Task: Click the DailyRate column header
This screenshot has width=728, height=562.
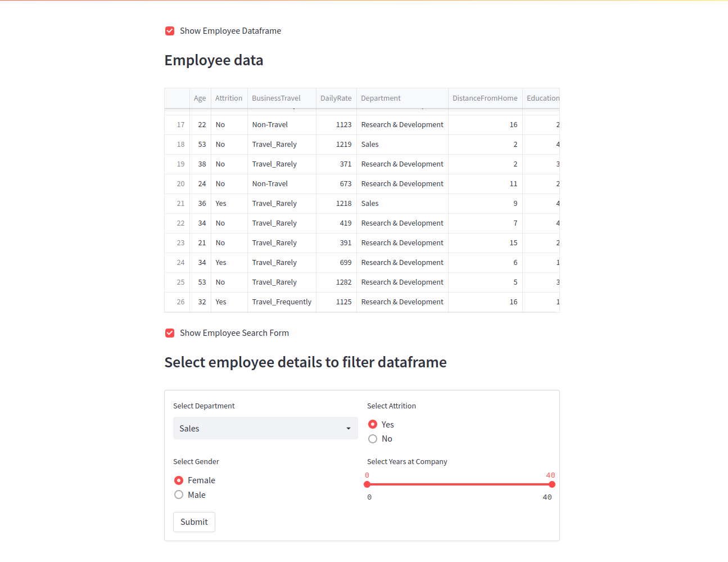Action: pos(336,98)
